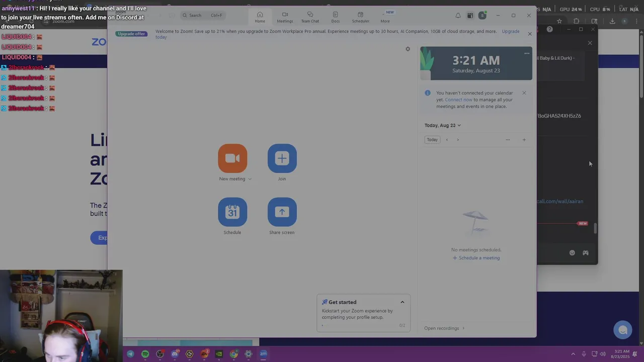Viewport: 644px width, 362px height.
Task: Go to next day in calendar
Action: pyautogui.click(x=458, y=140)
